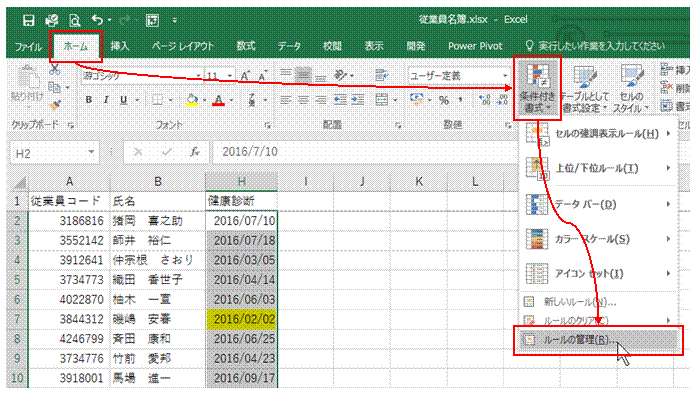
Task: Switch to ページレイアウト tab
Action: 183,46
